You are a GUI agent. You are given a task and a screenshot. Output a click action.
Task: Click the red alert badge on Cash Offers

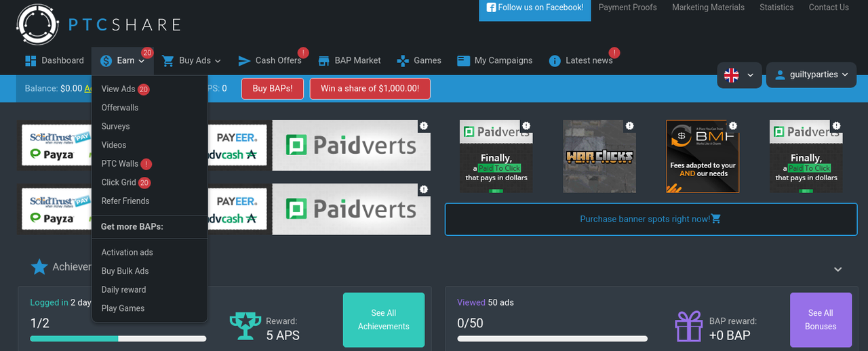coord(302,52)
